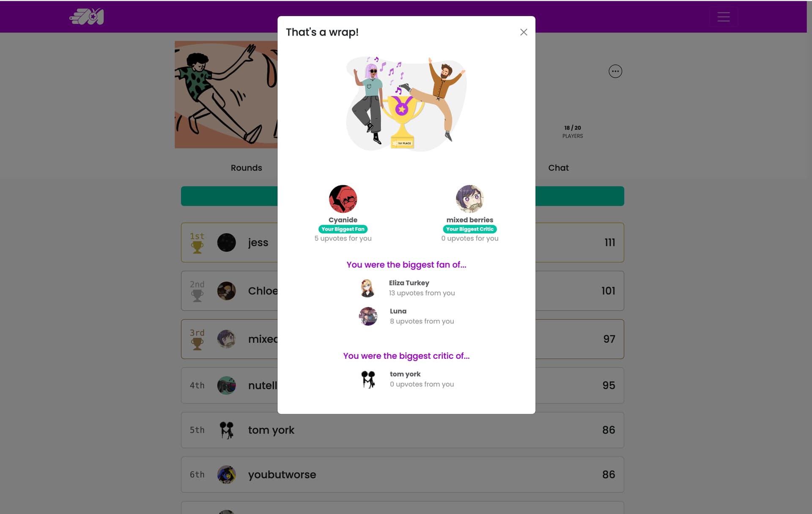This screenshot has height=514, width=812.
Task: Click the Your Biggest Critic badge
Action: click(x=470, y=229)
